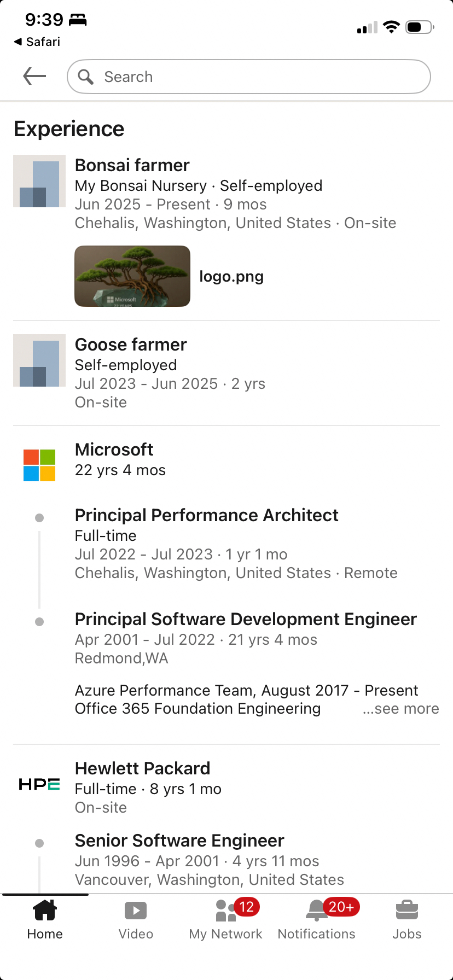Open Notifications bell icon

317,911
